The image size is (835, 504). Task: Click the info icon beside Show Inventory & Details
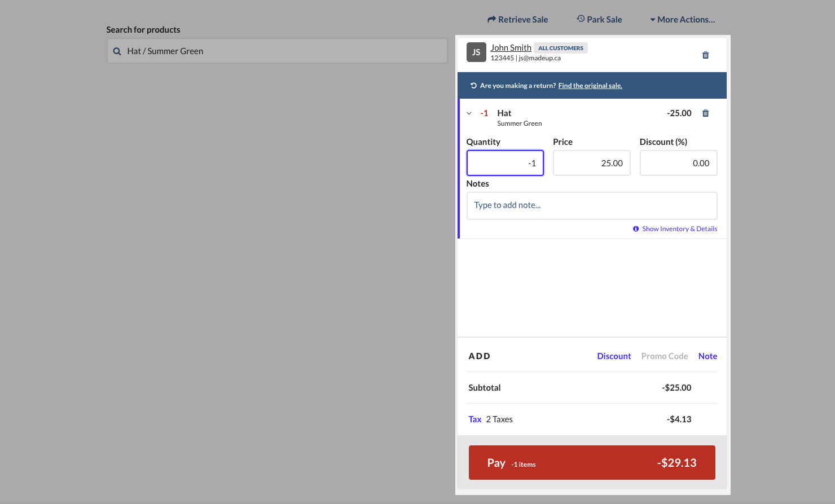coord(636,229)
